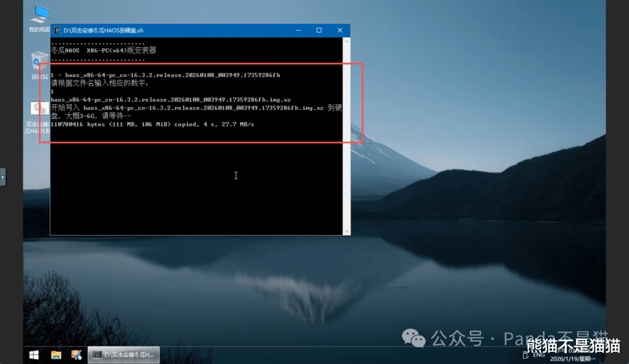Click the '1 - haos_x86-64-pc_cn-16.3.2.release' option line
This screenshot has height=364, width=629.
click(x=165, y=75)
